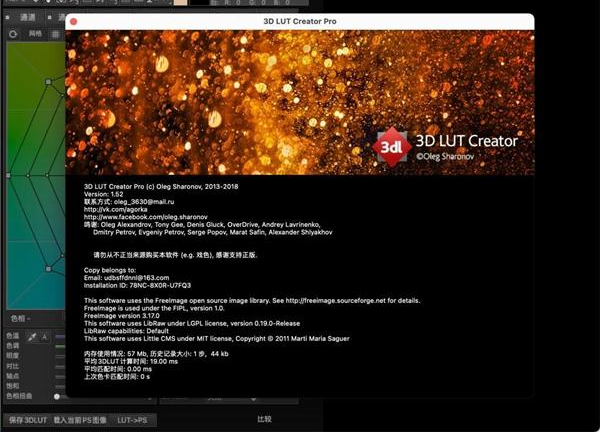Open the http://vk.com/agorka link
Screen dimensions: 600x432
click(116, 209)
